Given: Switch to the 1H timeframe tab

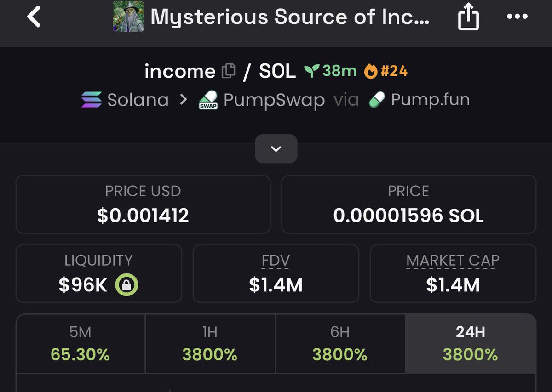Looking at the screenshot, I should click(210, 343).
